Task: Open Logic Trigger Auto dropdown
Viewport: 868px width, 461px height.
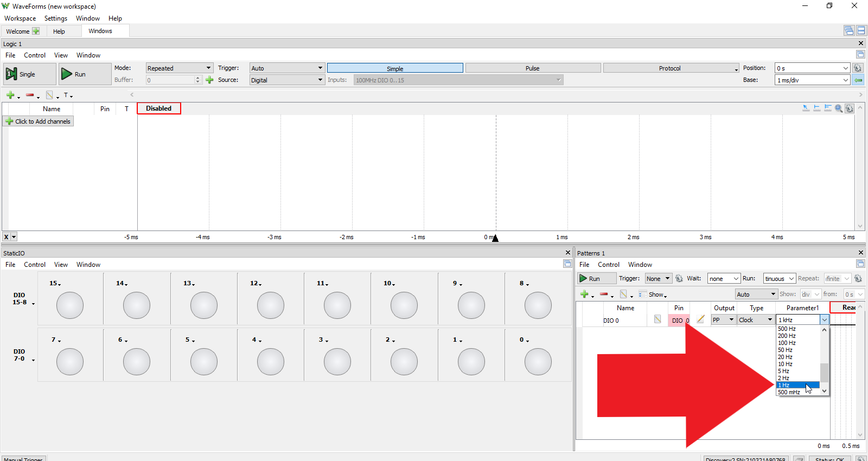Action: point(287,68)
